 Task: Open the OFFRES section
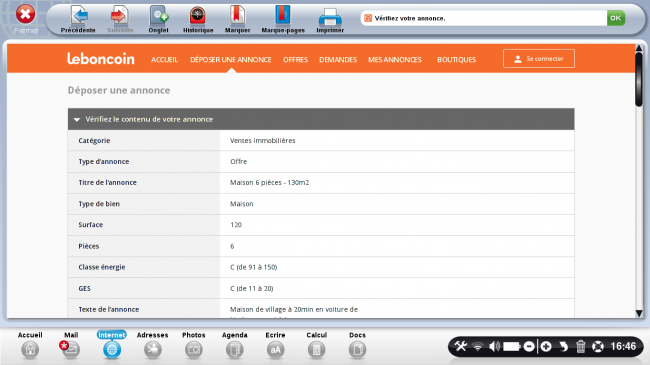pyautogui.click(x=295, y=60)
